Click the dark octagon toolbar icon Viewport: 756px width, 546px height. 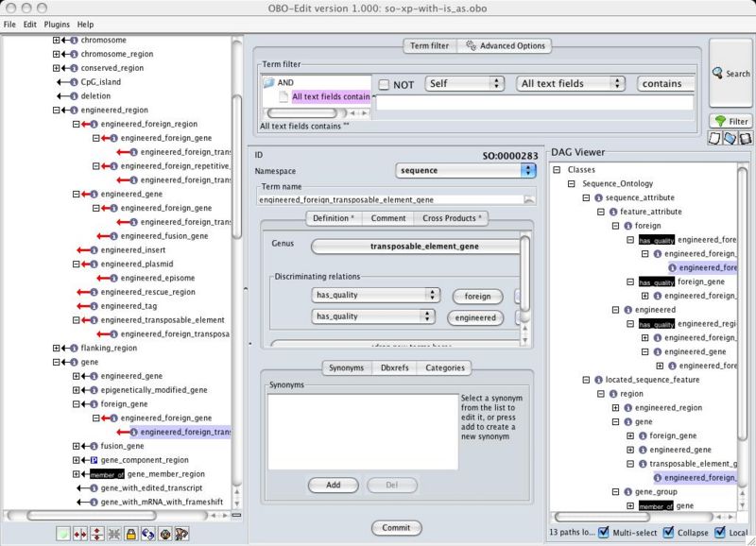(164, 534)
